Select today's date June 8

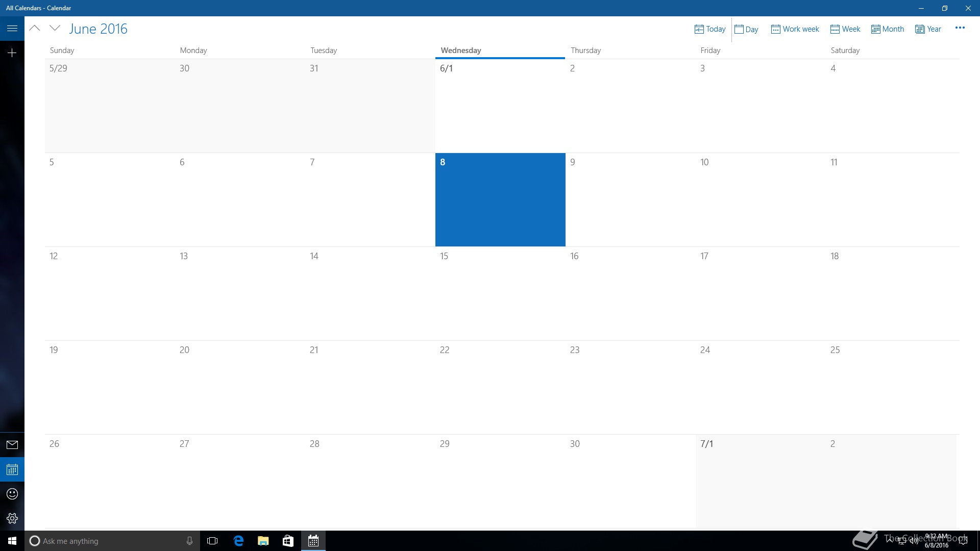[500, 199]
